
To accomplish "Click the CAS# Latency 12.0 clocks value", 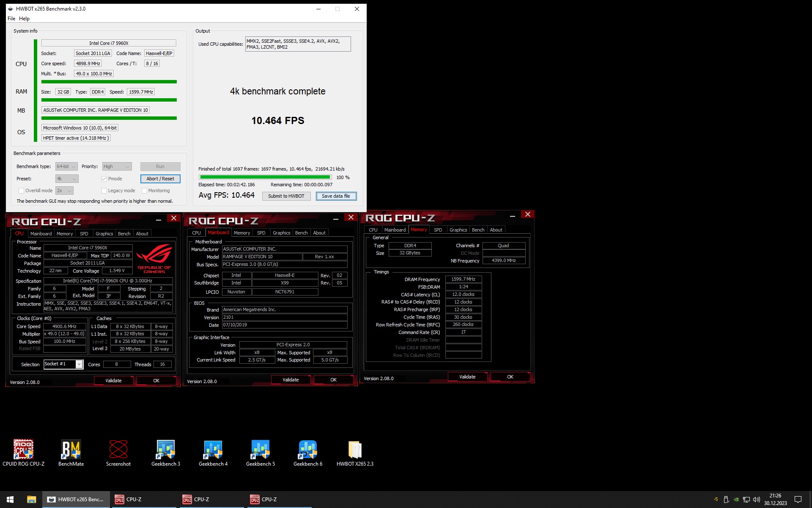I will (463, 294).
